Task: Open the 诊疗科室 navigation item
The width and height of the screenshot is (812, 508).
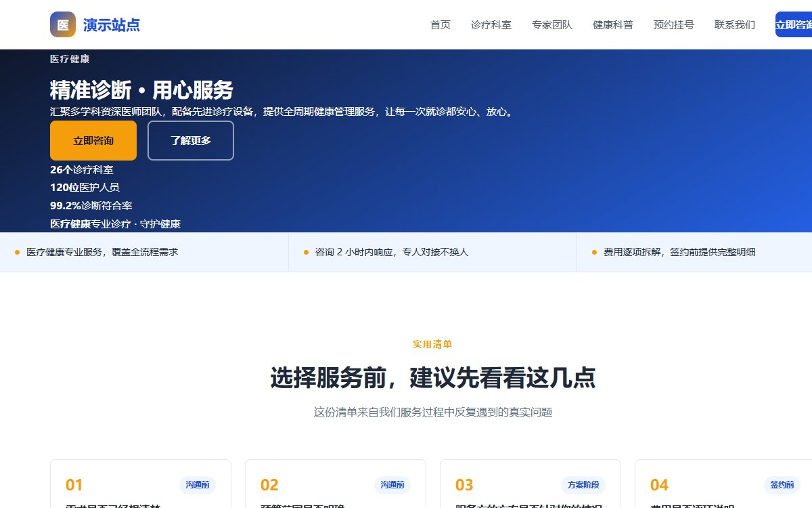Action: click(x=491, y=25)
